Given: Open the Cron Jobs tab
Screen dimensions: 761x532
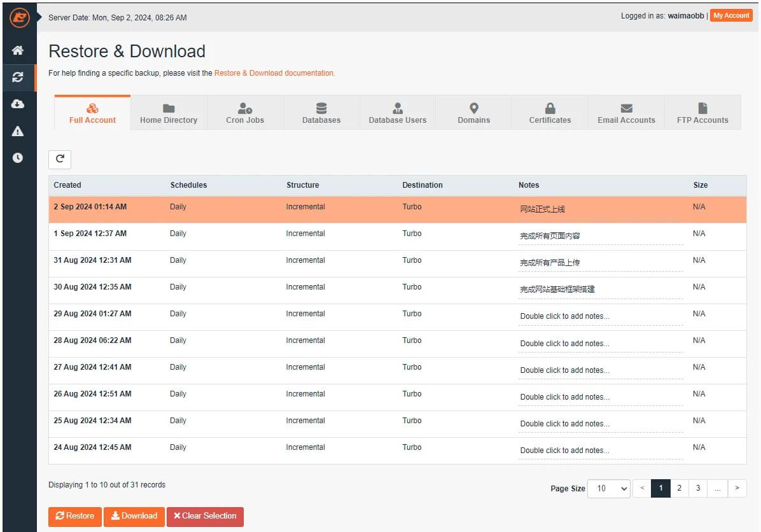Looking at the screenshot, I should coord(245,113).
